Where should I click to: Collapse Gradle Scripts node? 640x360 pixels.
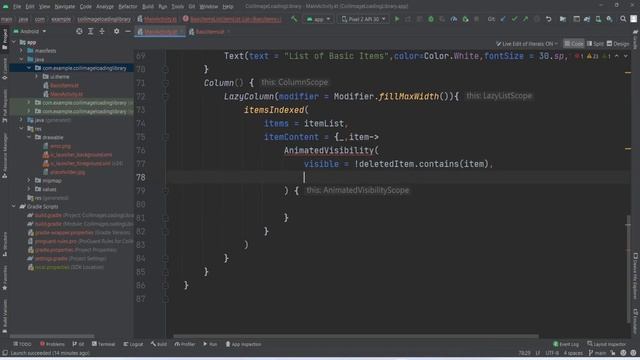(x=14, y=207)
